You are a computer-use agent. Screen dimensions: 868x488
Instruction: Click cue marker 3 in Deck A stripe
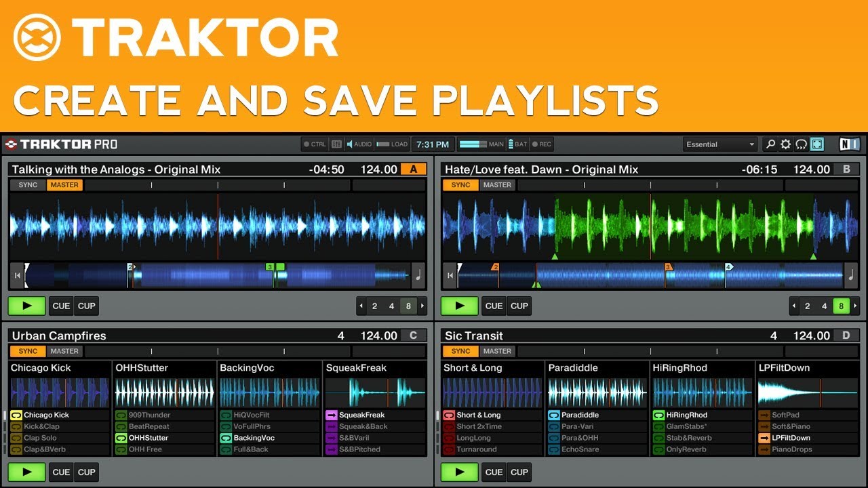pos(270,267)
